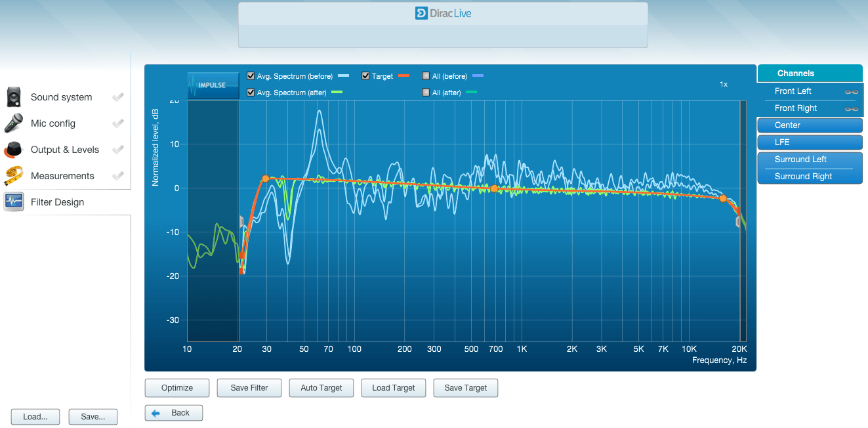This screenshot has width=868, height=428.
Task: Enable the All (before) checkbox
Action: coord(426,76)
